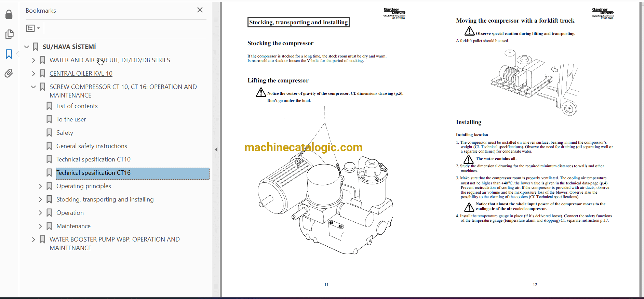Click page number 12 at page bottom

point(535,285)
